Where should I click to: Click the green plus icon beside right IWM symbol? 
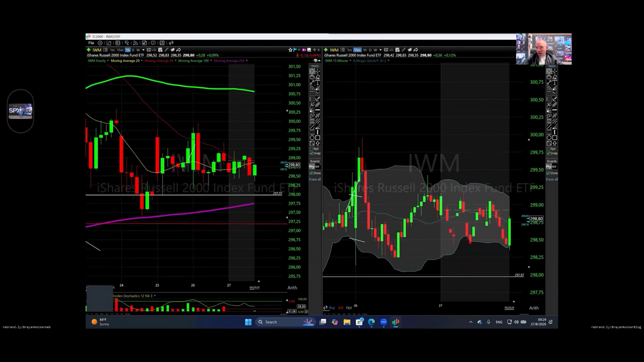tap(326, 50)
